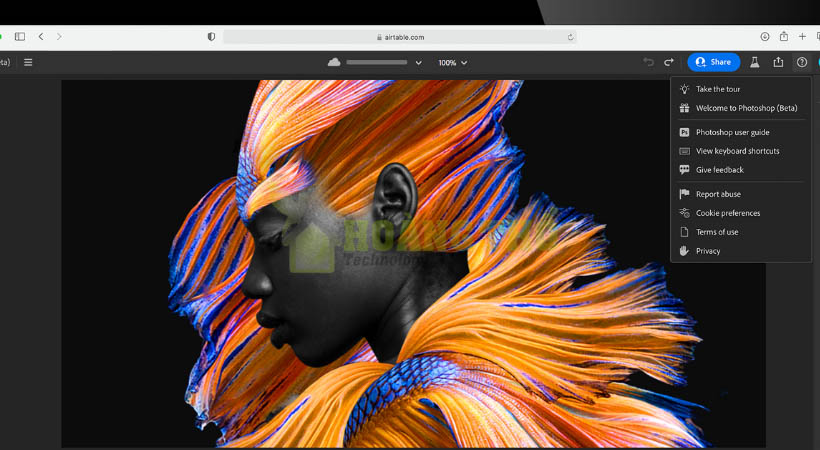Select Take the tour

click(x=741, y=89)
